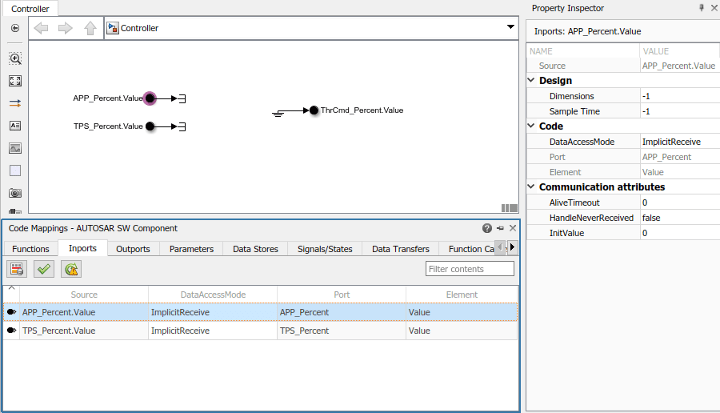
Task: Click the ThrCmd_Percent.Value outport block
Action: 314,110
